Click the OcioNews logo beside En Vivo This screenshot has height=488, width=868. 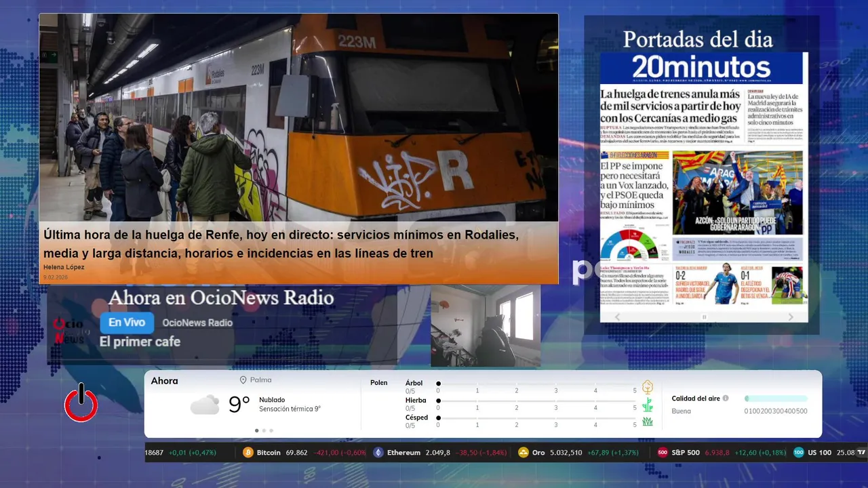coord(69,331)
